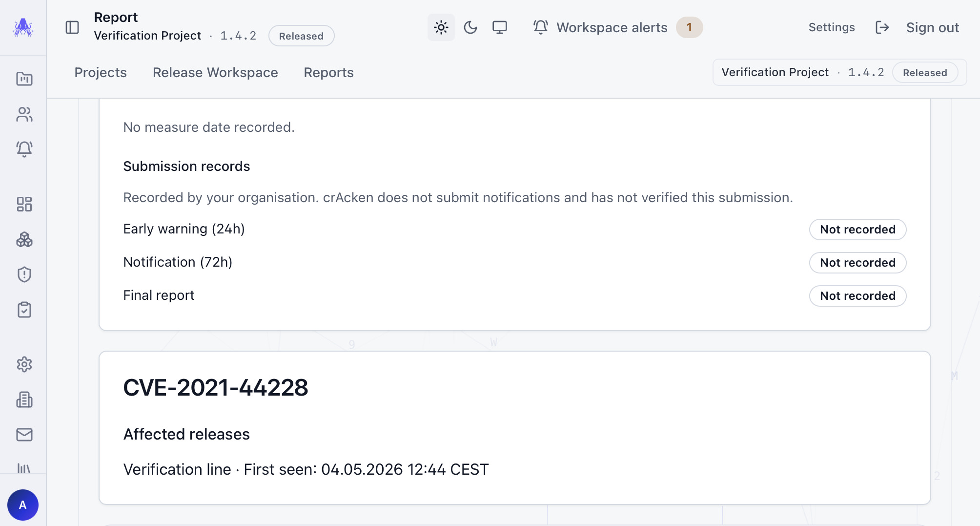Click Affected releases heading
This screenshot has height=526, width=980.
(186, 434)
